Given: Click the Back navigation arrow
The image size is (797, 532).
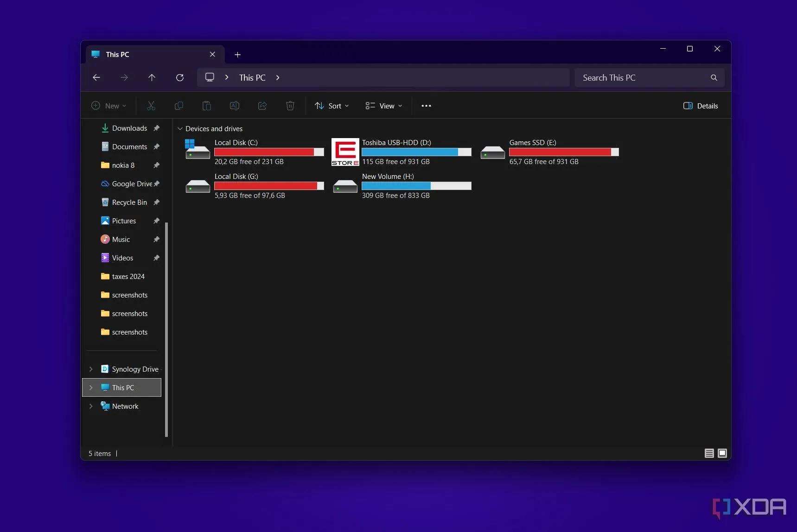Looking at the screenshot, I should pos(96,77).
